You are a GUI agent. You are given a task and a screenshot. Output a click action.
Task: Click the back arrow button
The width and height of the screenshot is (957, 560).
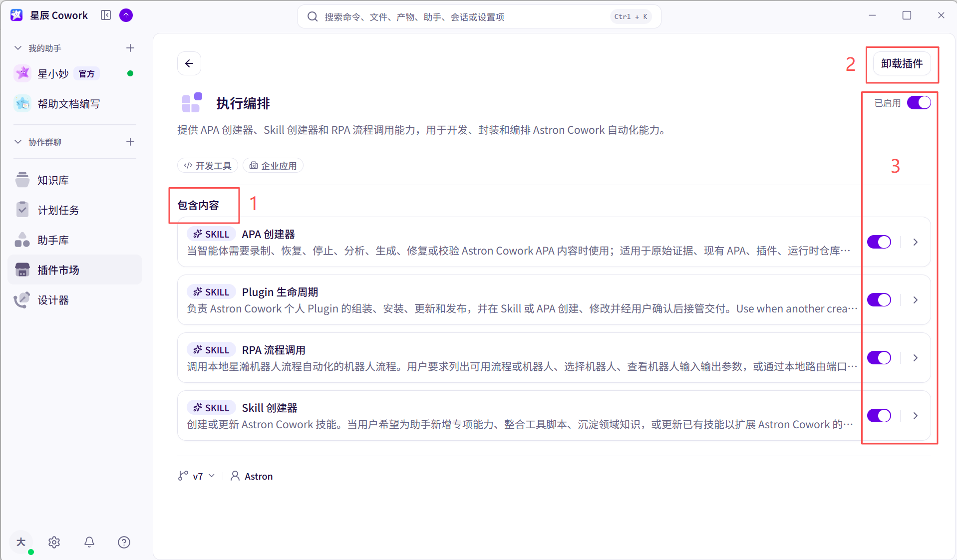(189, 63)
